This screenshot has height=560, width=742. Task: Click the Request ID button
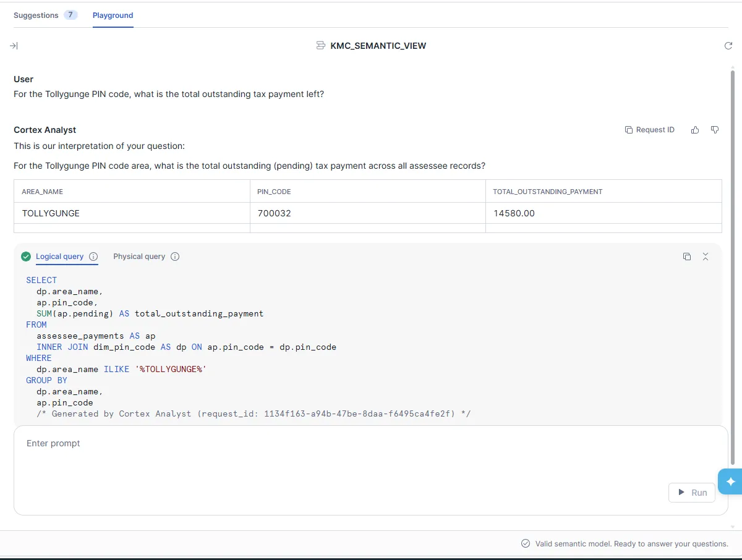[649, 130]
